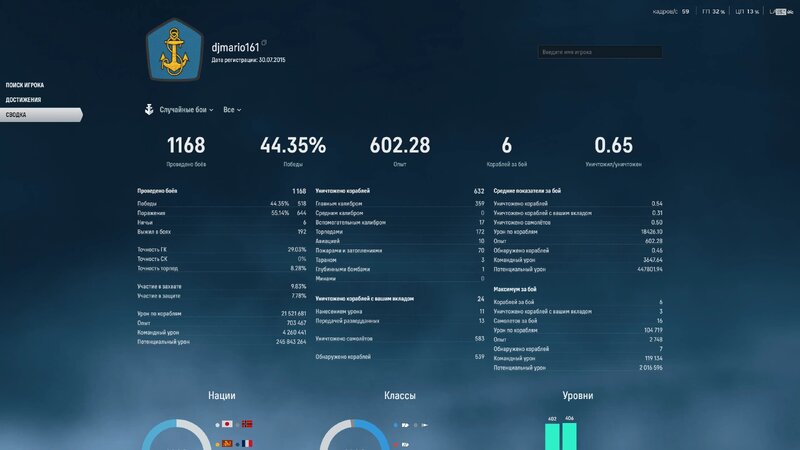Click the Norway-style flag in Нации legend
This screenshot has height=450, width=800.
[x=247, y=424]
